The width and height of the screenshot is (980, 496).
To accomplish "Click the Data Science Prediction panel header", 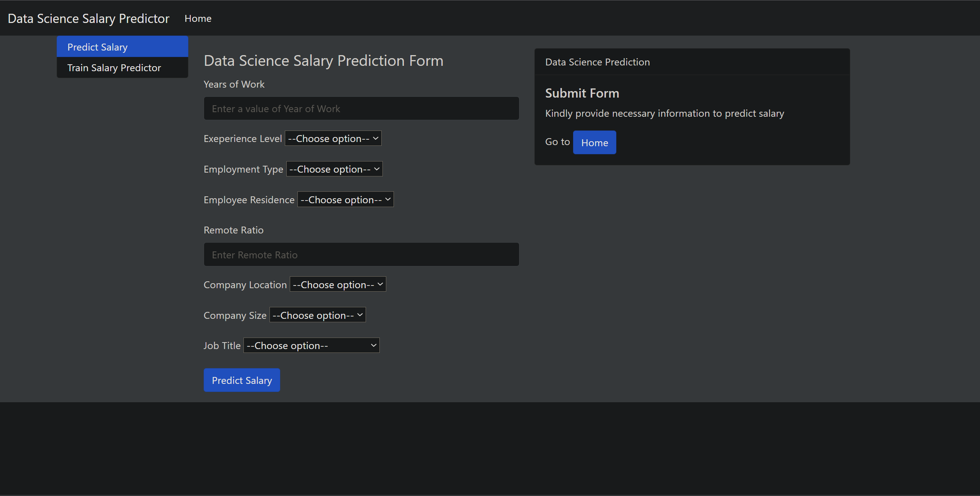I will tap(597, 62).
